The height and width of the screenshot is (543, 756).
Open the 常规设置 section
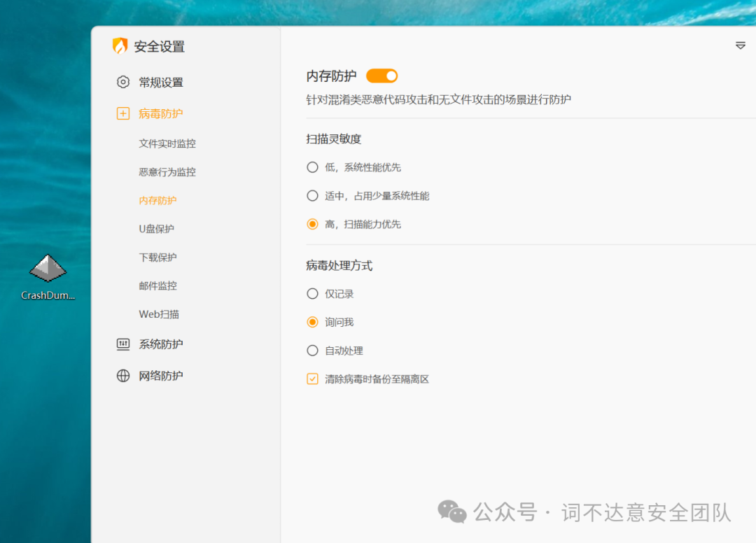[161, 83]
